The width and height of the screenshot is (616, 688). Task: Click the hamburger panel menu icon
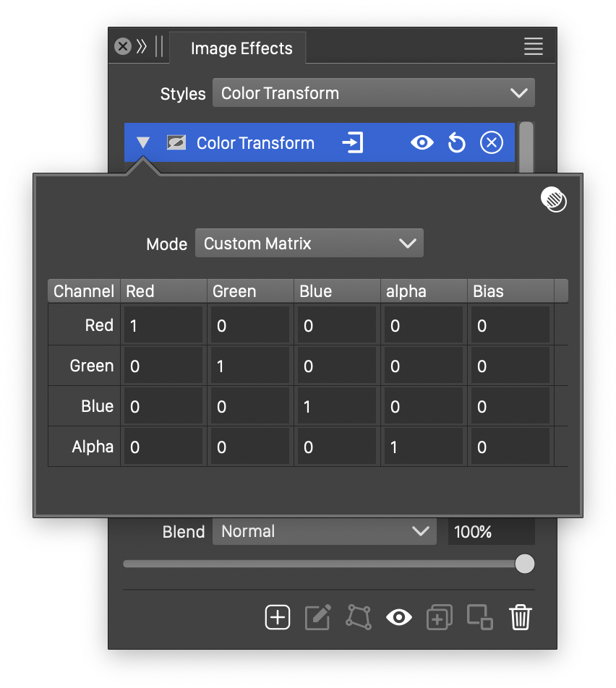point(533,47)
